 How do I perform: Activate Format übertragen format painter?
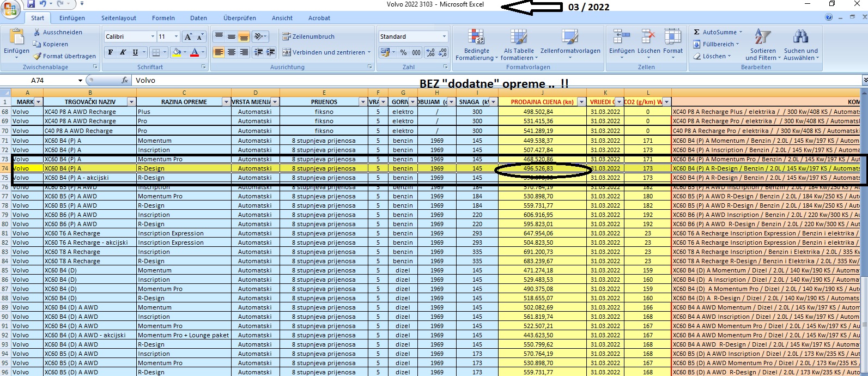(x=64, y=56)
